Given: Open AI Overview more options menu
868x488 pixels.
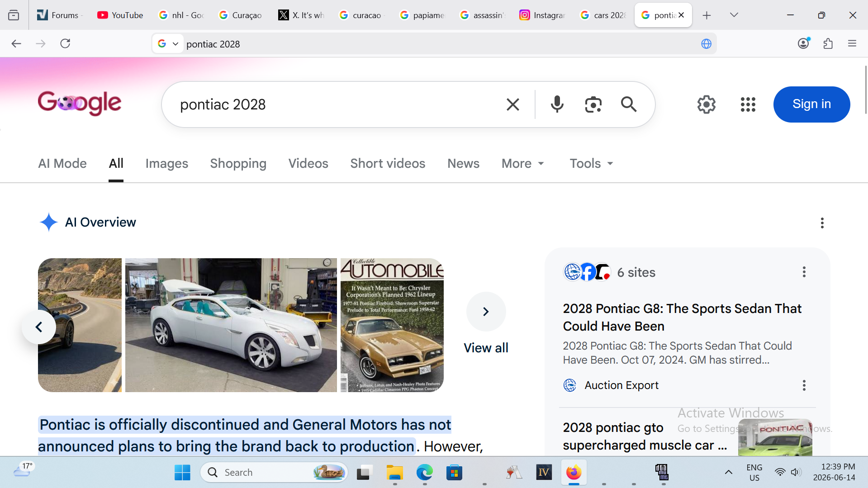Looking at the screenshot, I should pyautogui.click(x=822, y=223).
